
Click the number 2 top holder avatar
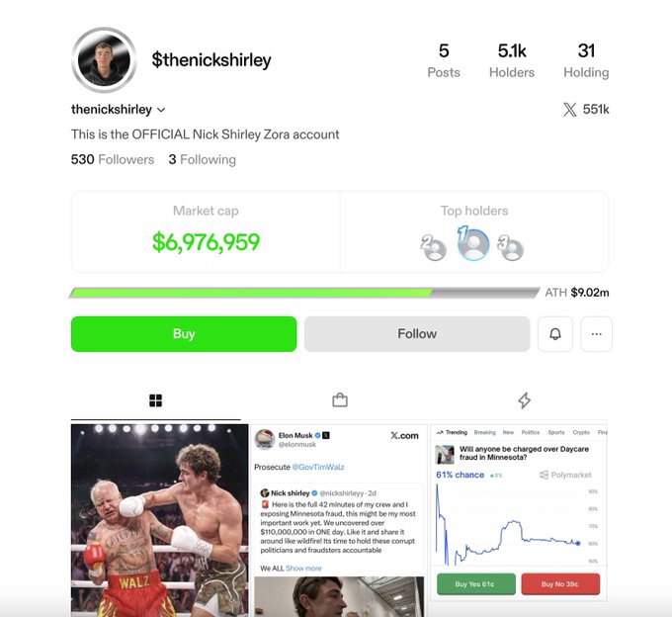coord(433,248)
